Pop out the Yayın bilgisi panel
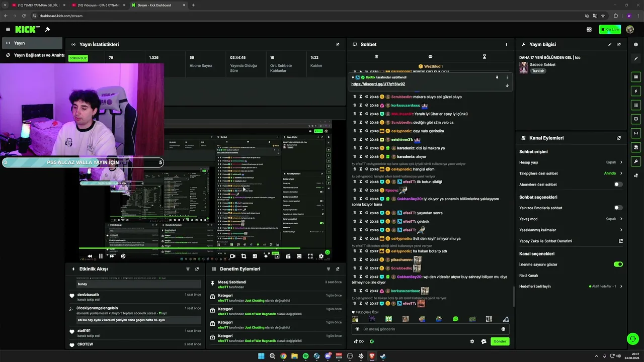Viewport: 644px width, 362px height. tap(619, 44)
